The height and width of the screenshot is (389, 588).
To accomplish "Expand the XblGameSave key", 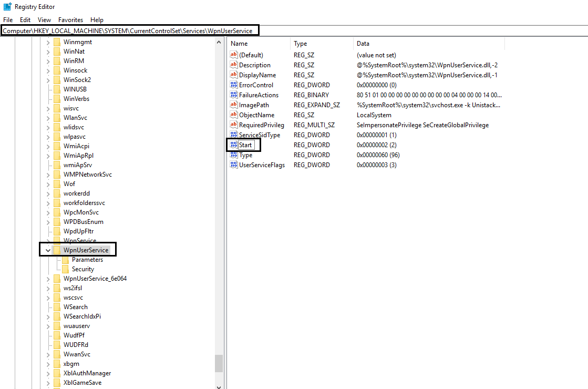I will pyautogui.click(x=48, y=383).
